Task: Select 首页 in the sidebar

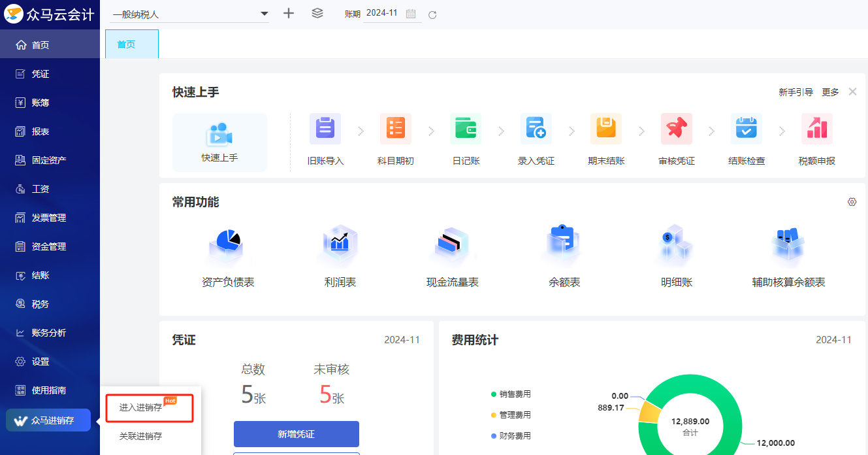Action: [x=50, y=45]
